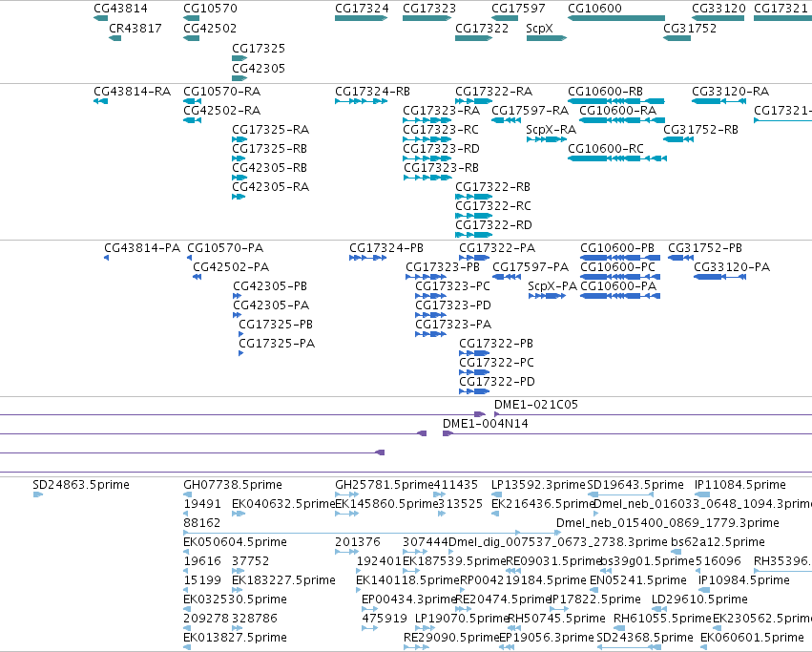Select transcript CG31752-RB

pyautogui.click(x=678, y=139)
